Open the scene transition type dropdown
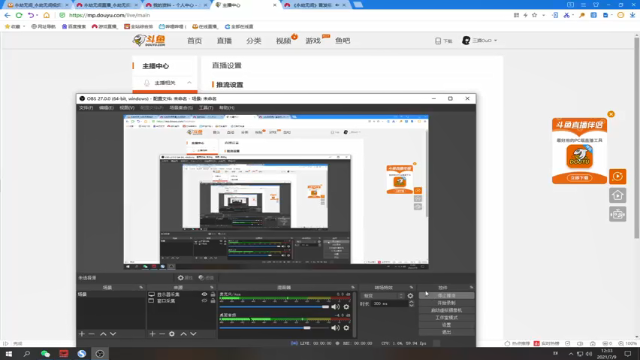Image resolution: width=640 pixels, height=360 pixels. click(x=383, y=296)
